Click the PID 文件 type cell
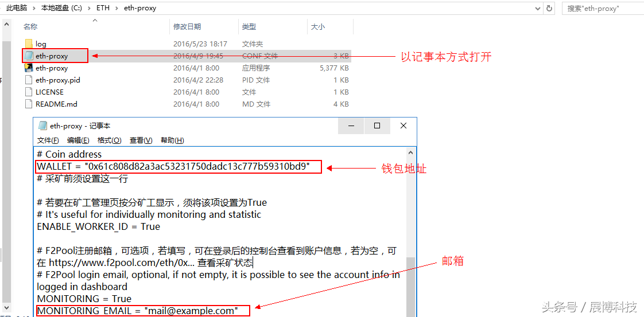The height and width of the screenshot is (317, 644). coord(256,80)
